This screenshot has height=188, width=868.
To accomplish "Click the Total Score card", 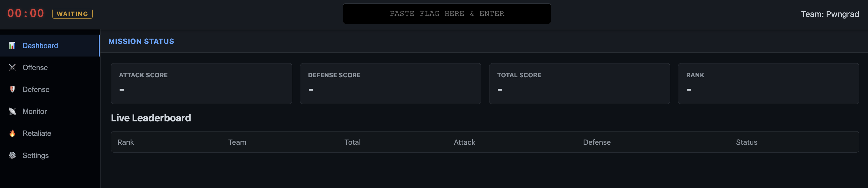I will pos(579,83).
